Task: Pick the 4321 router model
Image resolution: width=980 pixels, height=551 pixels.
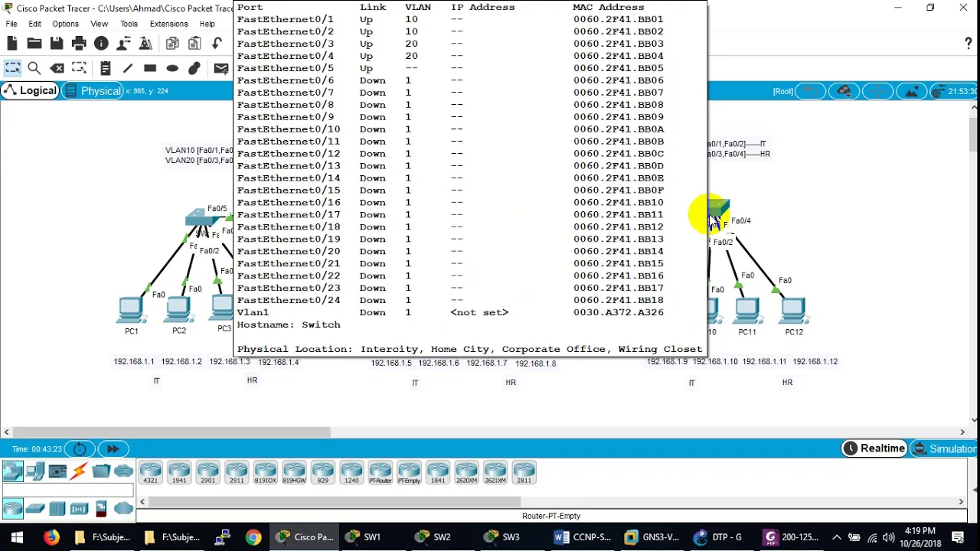Action: [x=151, y=473]
